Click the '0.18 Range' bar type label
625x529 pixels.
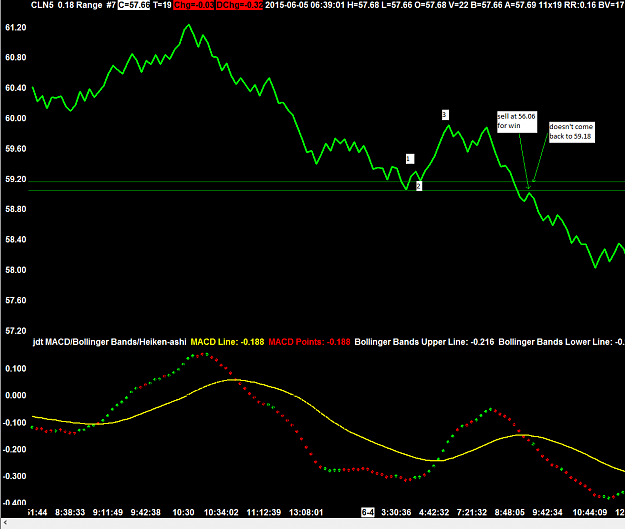tap(80, 5)
